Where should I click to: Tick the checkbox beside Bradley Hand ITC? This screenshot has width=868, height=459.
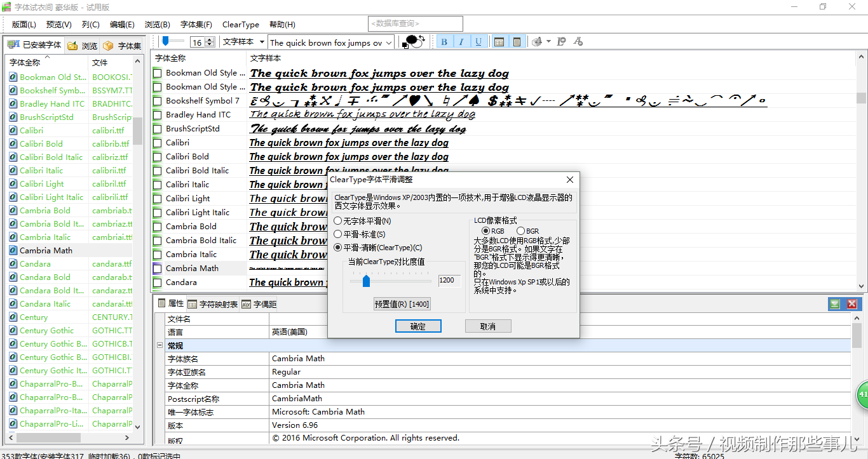pyautogui.click(x=158, y=115)
